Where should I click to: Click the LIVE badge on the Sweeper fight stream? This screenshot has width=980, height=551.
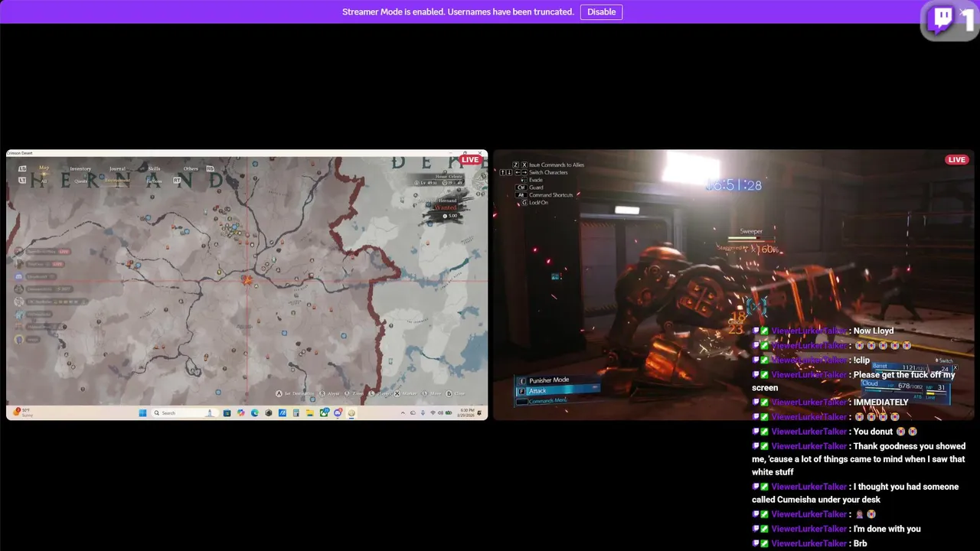[x=956, y=160]
